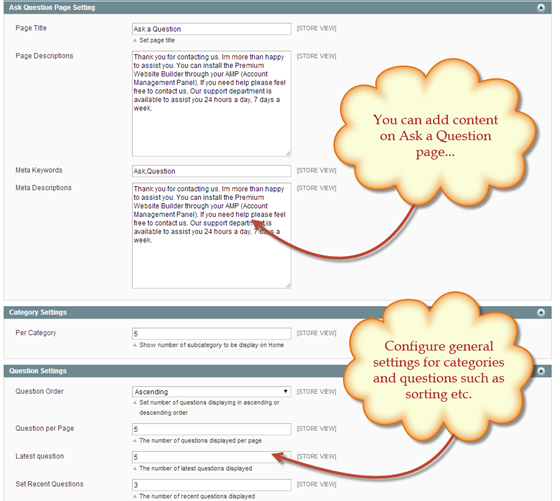The width and height of the screenshot is (560, 501).
Task: Click the Question Order label
Action: coord(39,391)
